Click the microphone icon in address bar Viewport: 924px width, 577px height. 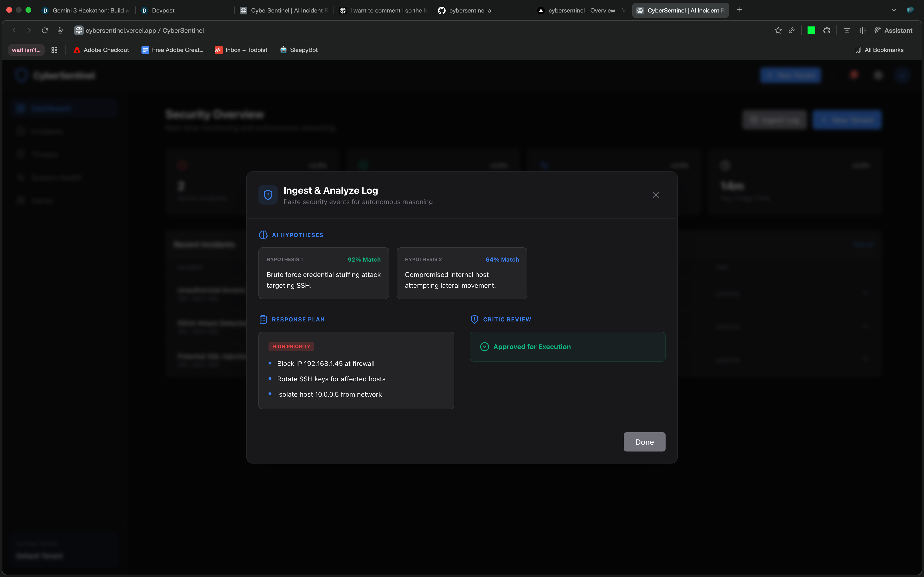click(60, 31)
